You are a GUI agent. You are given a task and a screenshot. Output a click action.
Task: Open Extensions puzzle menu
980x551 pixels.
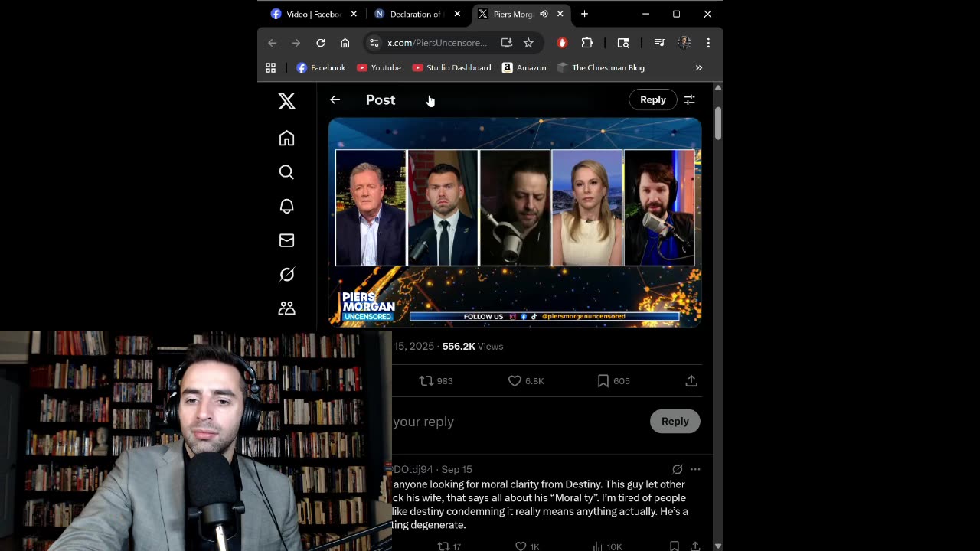tap(587, 43)
